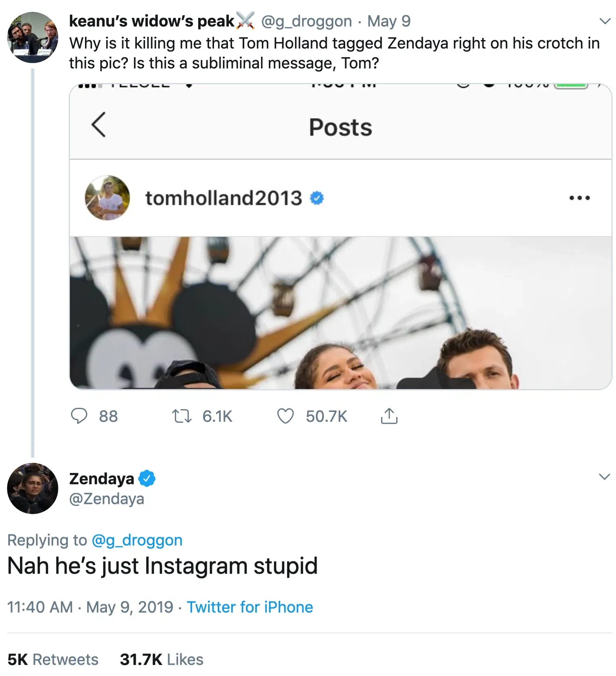Image resolution: width=616 pixels, height=676 pixels.
Task: Open Zendaya's profile picture
Action: pos(33,488)
